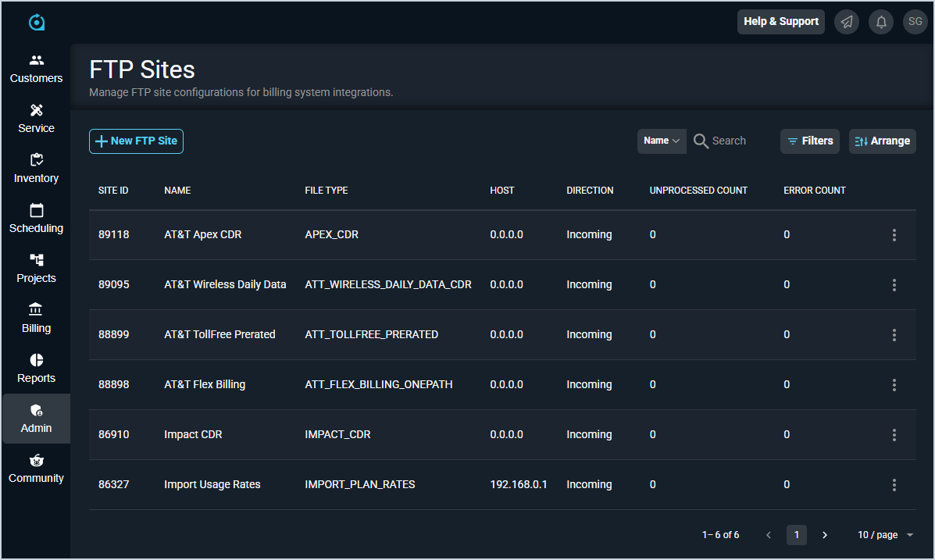Open row actions for Import Usage Rates
The image size is (935, 560).
coord(894,485)
